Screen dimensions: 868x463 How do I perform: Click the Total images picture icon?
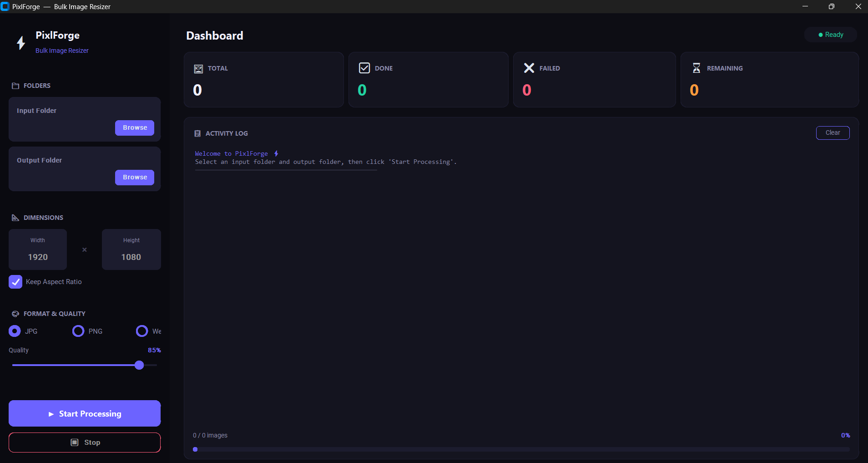199,69
